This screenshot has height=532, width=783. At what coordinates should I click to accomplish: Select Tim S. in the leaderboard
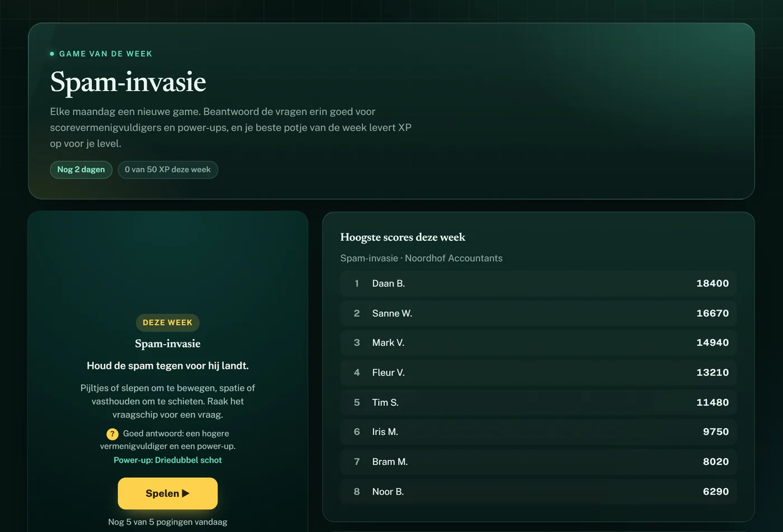[539, 402]
